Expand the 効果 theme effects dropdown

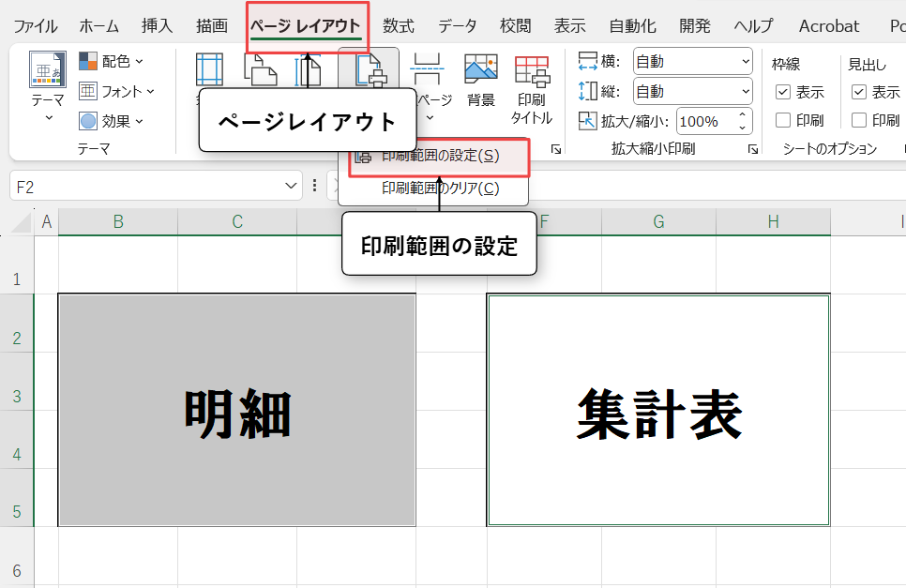(x=112, y=121)
